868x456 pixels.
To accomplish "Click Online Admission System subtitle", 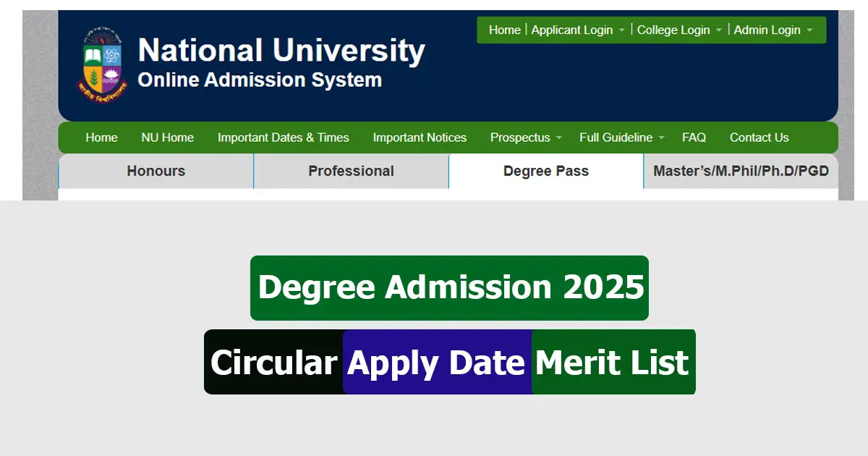I will tap(260, 80).
